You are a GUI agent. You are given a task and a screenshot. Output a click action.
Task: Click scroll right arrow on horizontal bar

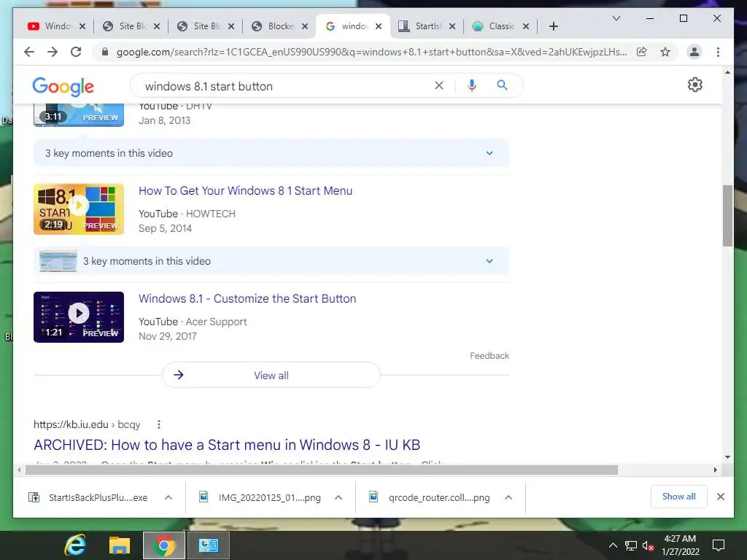[x=715, y=470]
